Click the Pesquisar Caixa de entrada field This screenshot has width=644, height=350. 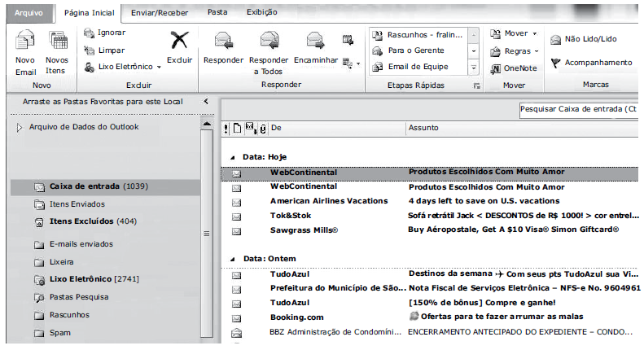pos(578,108)
